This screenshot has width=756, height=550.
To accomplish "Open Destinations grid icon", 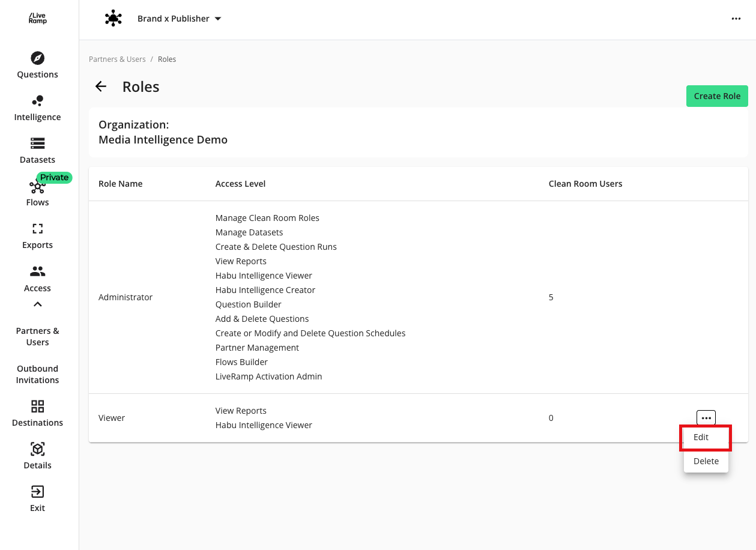I will (37, 406).
